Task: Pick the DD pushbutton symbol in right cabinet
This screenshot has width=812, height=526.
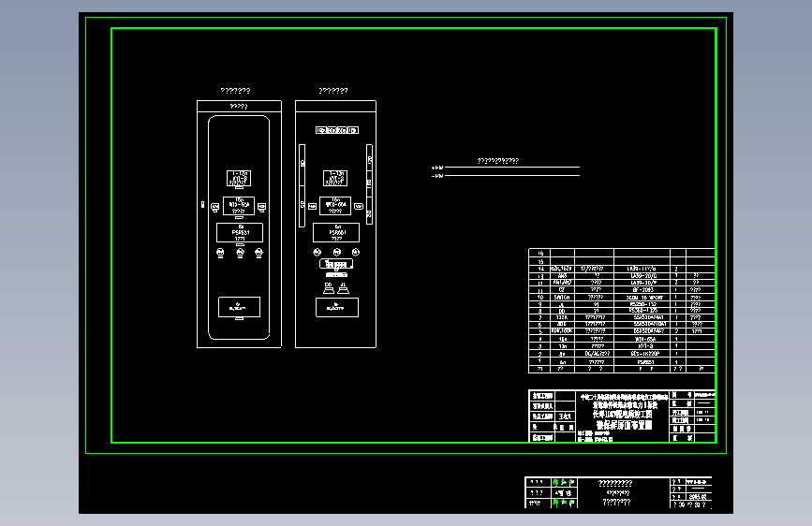Action: click(x=329, y=288)
